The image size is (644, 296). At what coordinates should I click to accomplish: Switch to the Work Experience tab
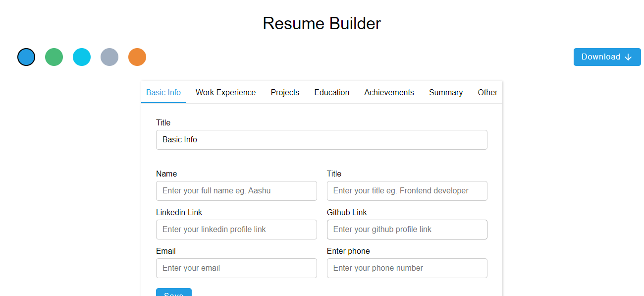pyautogui.click(x=225, y=92)
